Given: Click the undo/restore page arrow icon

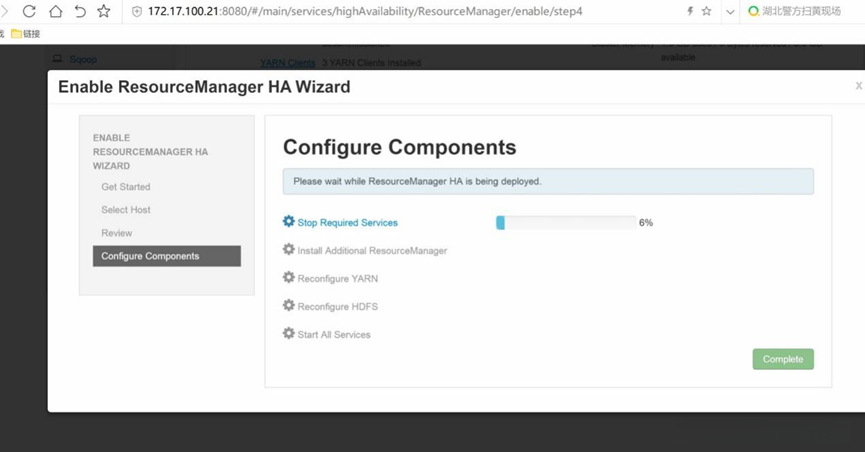Looking at the screenshot, I should pos(80,11).
